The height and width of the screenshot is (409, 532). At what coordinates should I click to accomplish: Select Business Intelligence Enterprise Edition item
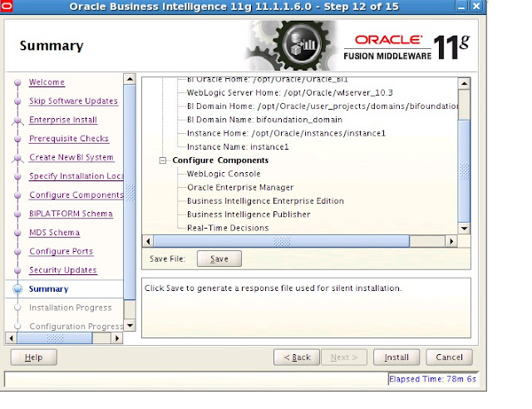tap(265, 201)
